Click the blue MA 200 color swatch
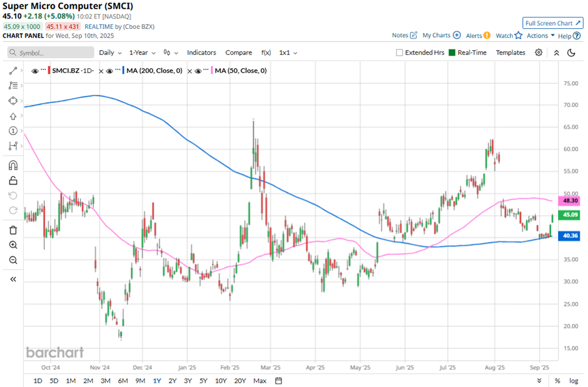 pos(123,71)
